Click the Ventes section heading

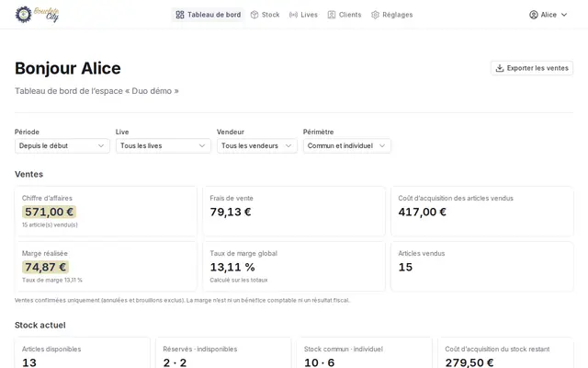28,174
